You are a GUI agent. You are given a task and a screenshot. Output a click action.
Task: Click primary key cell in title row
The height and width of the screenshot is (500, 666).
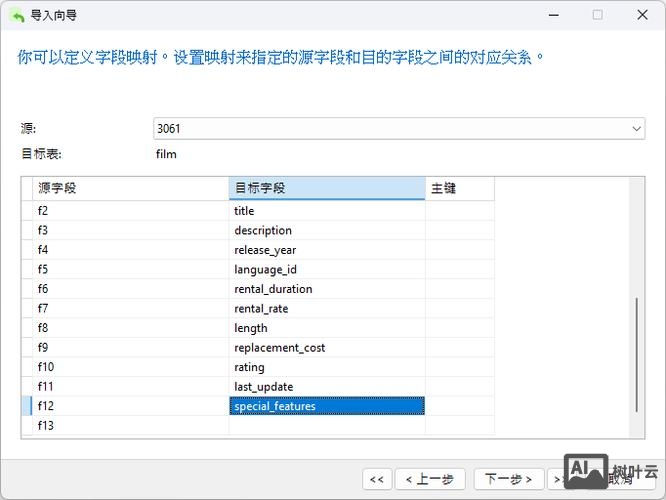(x=460, y=211)
